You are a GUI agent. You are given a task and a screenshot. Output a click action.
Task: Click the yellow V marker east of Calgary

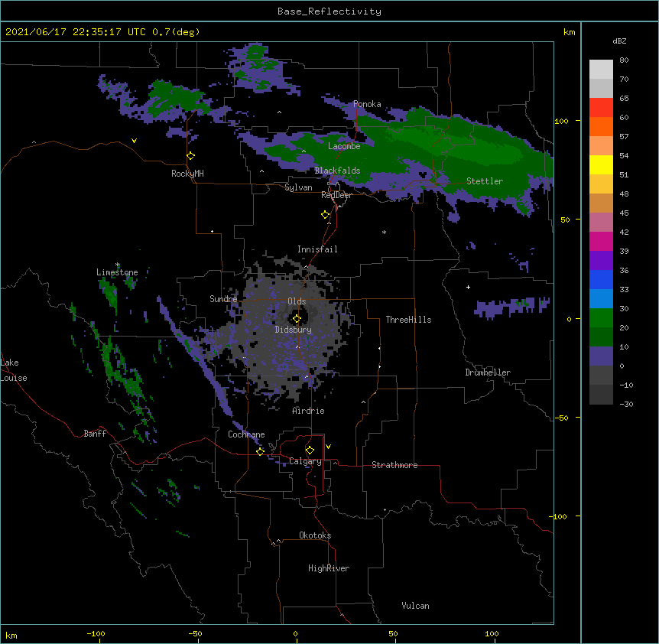click(328, 447)
